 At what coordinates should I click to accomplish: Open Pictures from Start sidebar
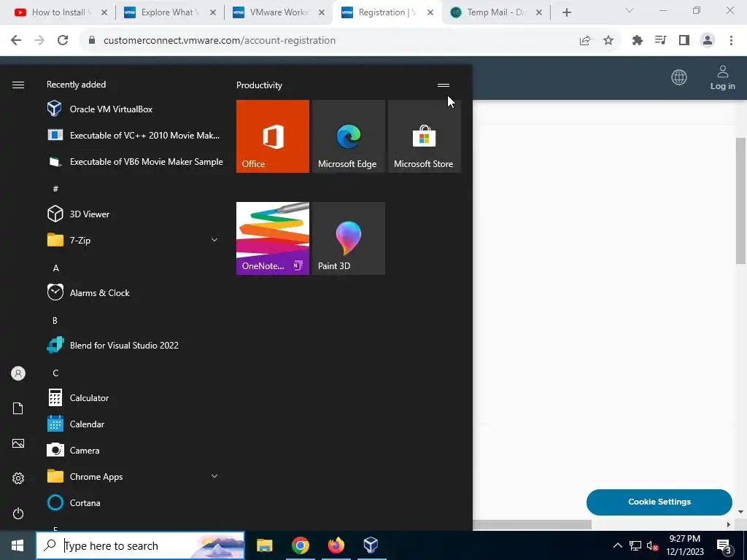(x=18, y=444)
